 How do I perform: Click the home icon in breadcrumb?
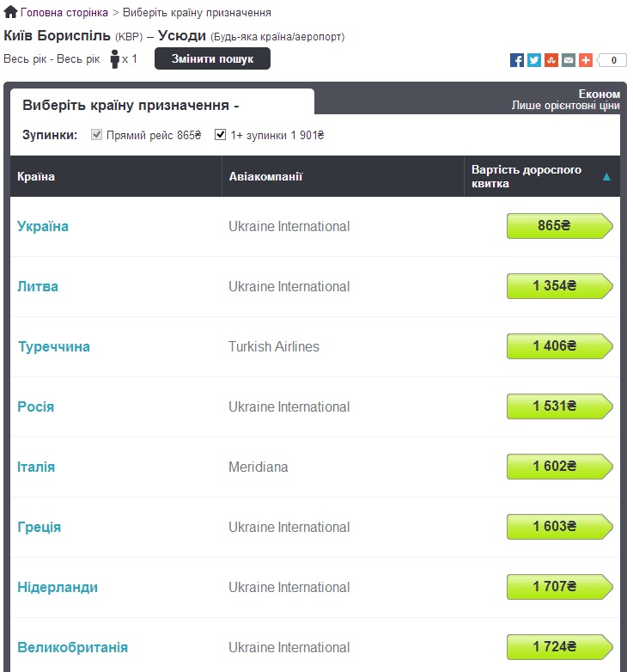11,13
